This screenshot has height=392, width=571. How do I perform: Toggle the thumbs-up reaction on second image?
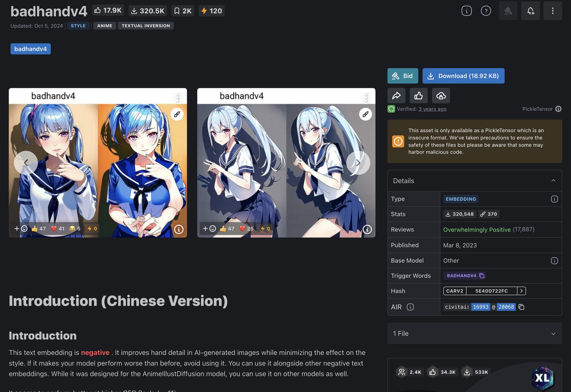pos(227,229)
